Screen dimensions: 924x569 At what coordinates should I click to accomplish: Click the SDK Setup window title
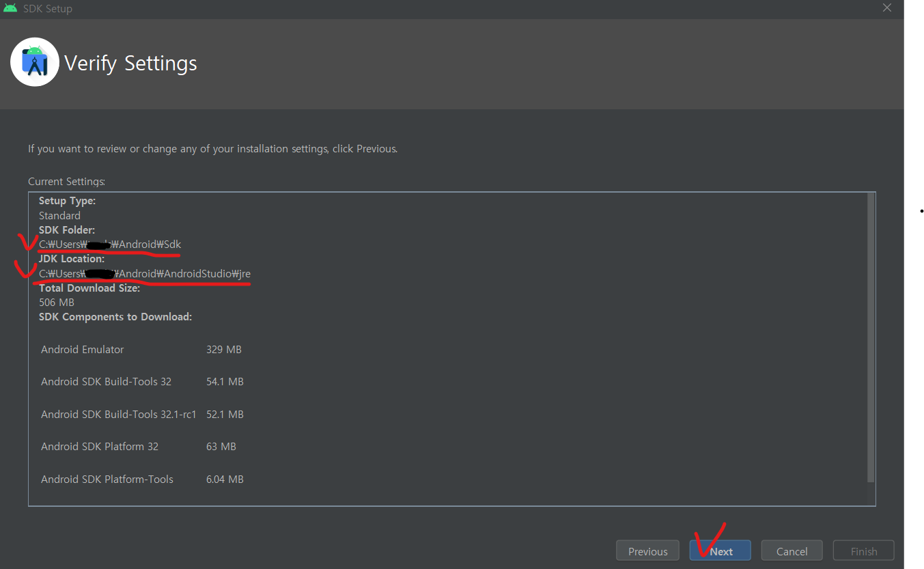(47, 9)
